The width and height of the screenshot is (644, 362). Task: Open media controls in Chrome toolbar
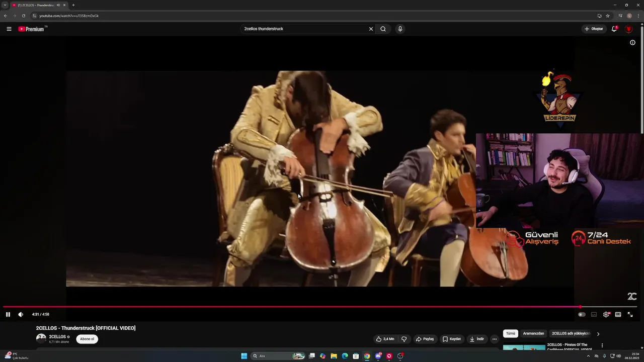coord(620,16)
